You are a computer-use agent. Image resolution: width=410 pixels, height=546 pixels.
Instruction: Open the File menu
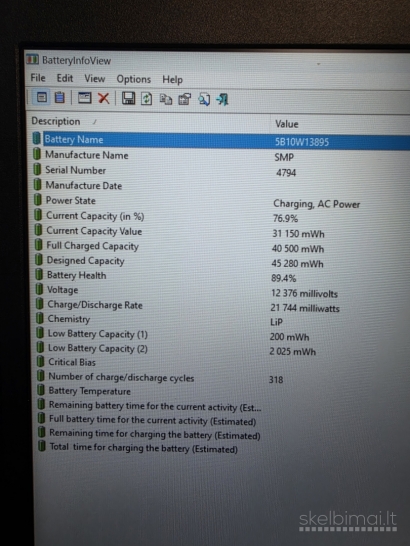tap(38, 78)
